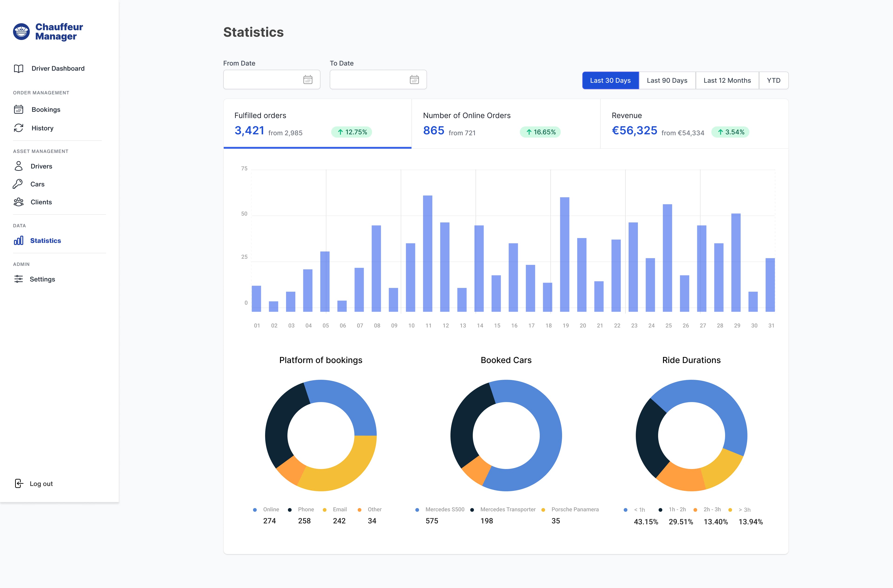
Task: Click the bar for day 11
Action: 428,254
